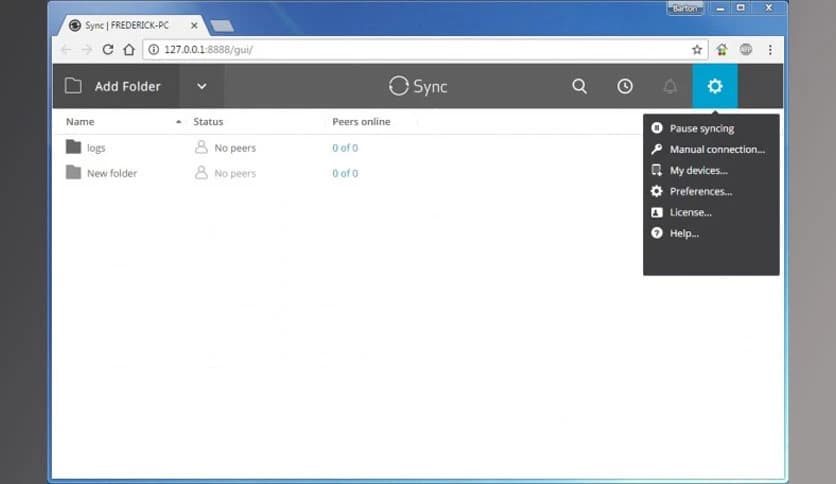Click the round gray extension icon

(746, 50)
